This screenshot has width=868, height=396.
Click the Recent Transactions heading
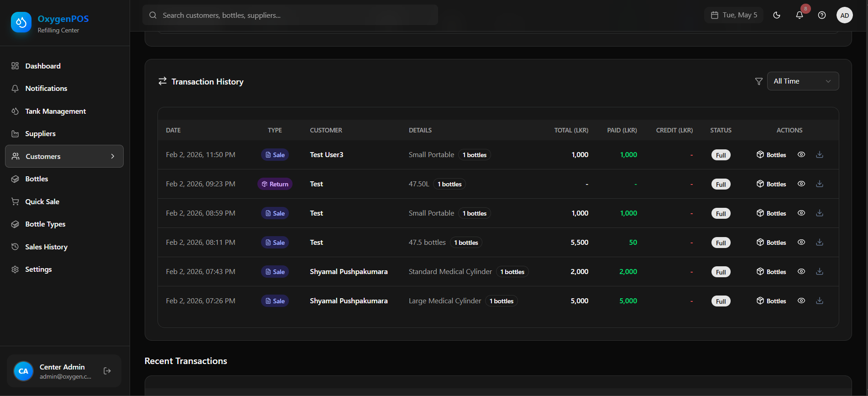coord(186,361)
